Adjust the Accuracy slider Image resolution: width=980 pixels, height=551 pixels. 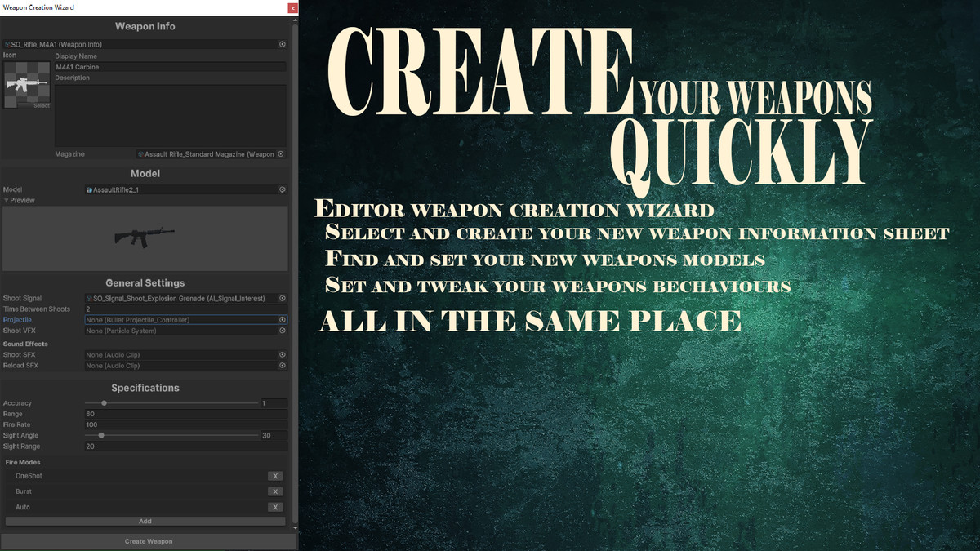171,403
